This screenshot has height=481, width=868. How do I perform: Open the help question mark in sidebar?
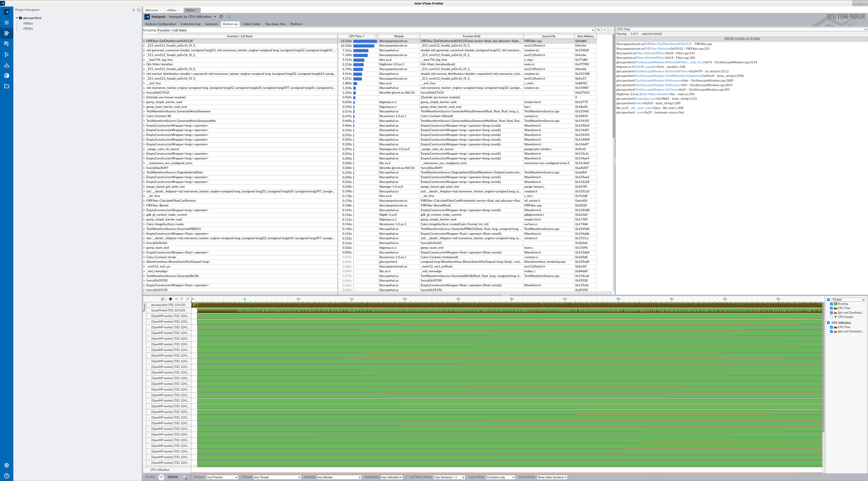click(x=6, y=476)
